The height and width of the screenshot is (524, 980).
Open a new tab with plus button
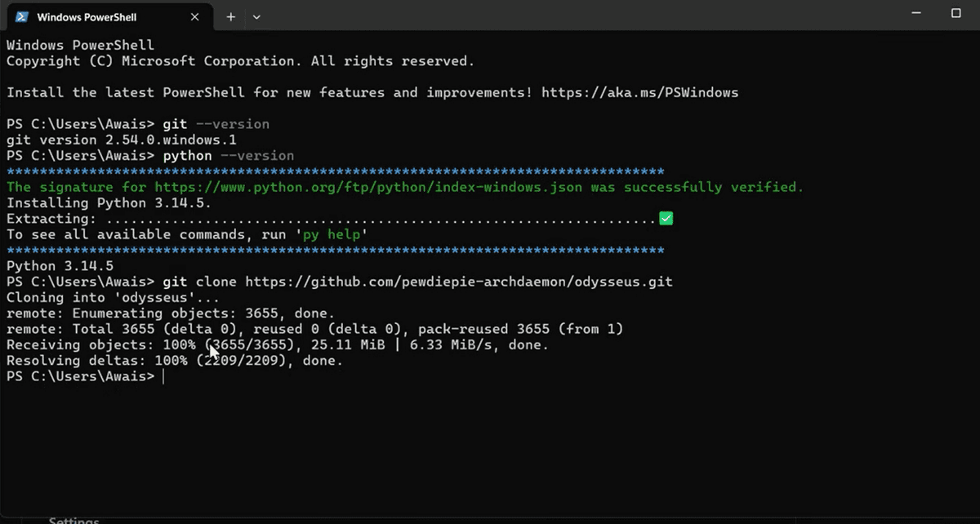[230, 16]
